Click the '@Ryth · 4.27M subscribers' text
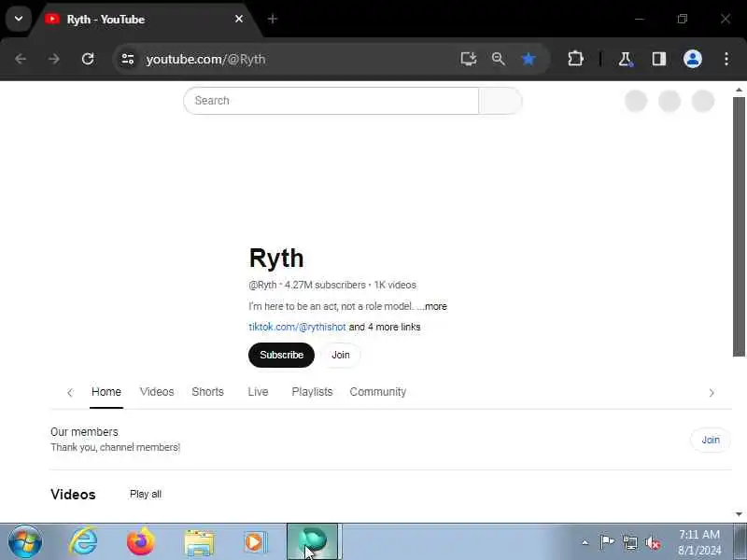This screenshot has height=560, width=747. (307, 286)
